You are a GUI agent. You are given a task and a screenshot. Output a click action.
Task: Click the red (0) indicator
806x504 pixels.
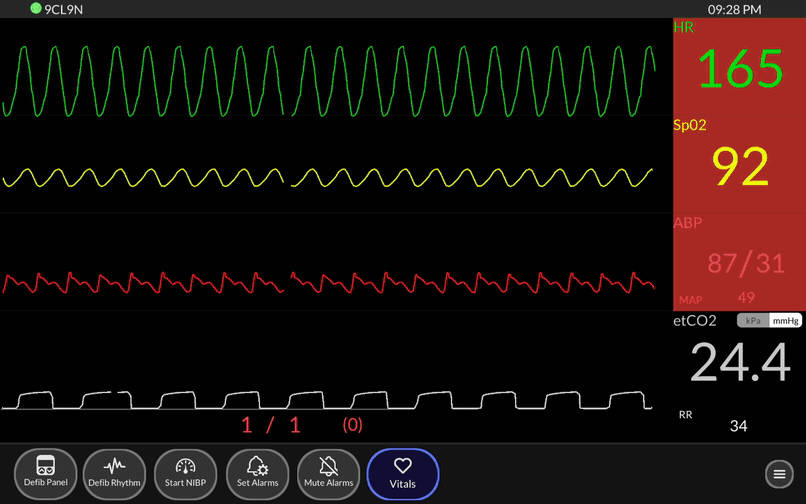[353, 425]
